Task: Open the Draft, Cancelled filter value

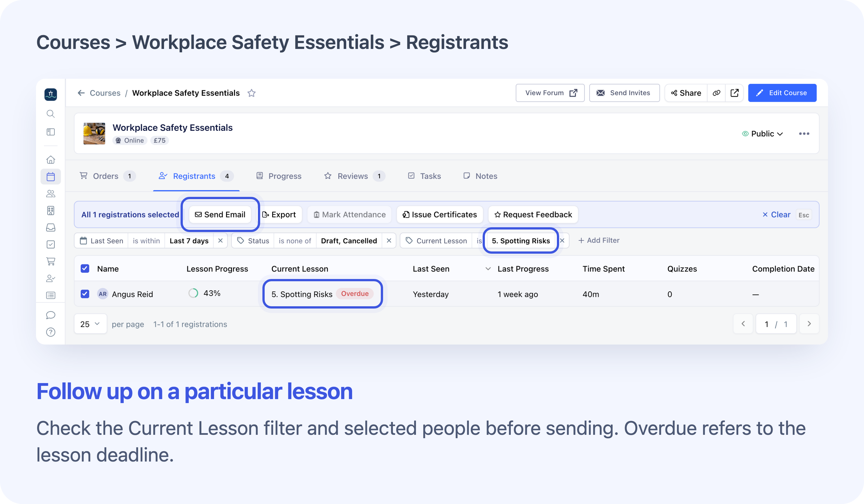Action: tap(349, 241)
